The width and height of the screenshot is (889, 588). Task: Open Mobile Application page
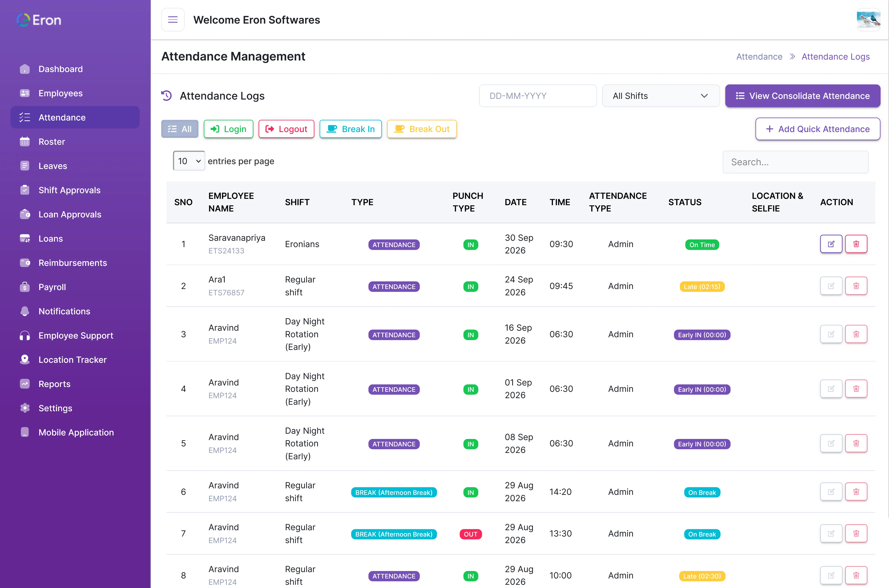point(75,432)
